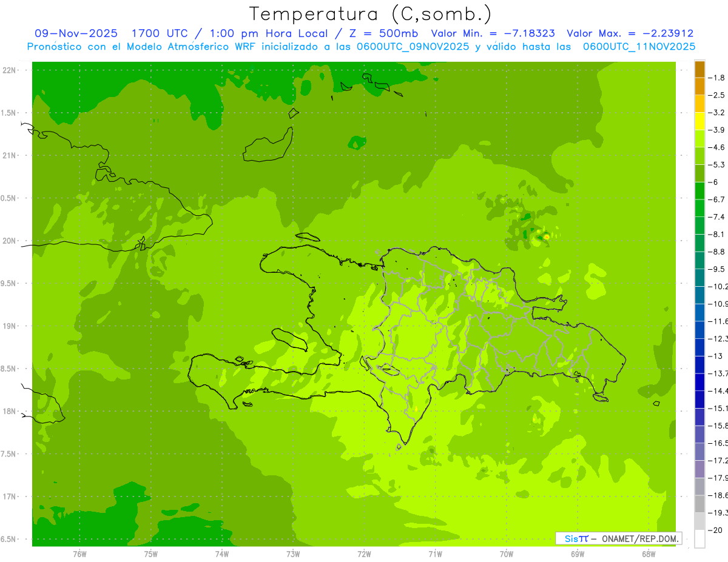728x562 pixels.
Task: Pick the orange swatch between -1.8 and -2.5
Action: [x=699, y=87]
